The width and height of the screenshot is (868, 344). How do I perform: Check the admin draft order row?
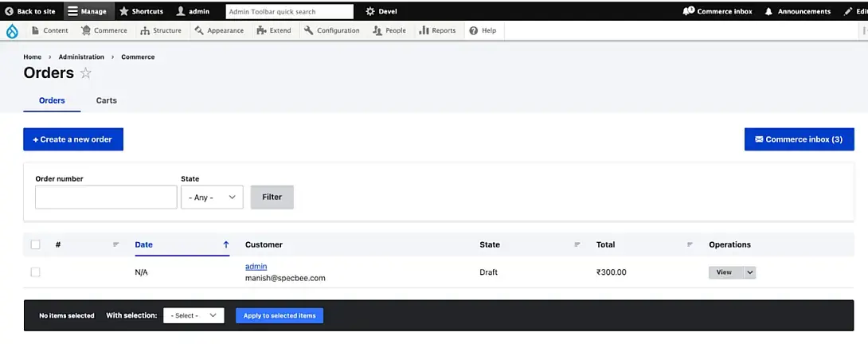point(35,272)
